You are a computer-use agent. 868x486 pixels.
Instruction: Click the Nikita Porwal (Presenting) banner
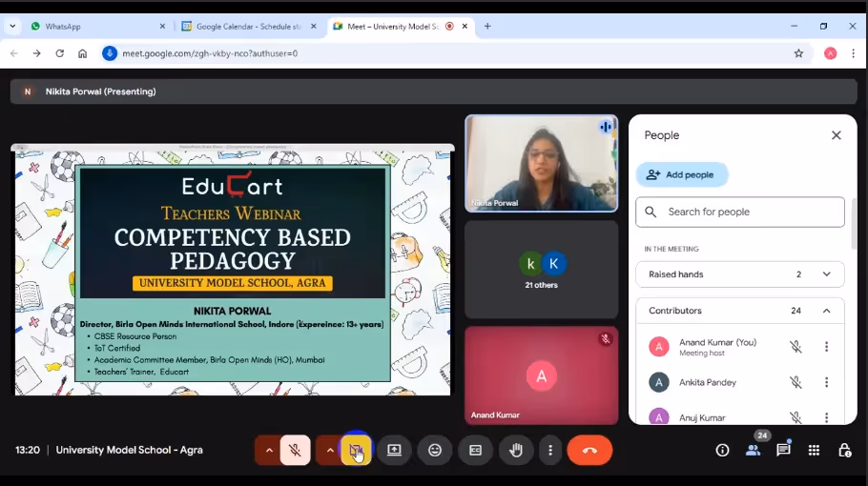pos(433,91)
